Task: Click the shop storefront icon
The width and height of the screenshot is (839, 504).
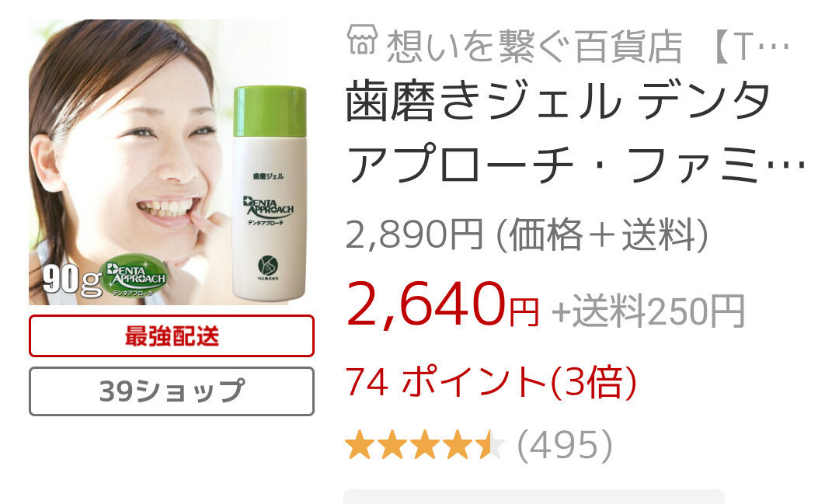Action: point(362,40)
